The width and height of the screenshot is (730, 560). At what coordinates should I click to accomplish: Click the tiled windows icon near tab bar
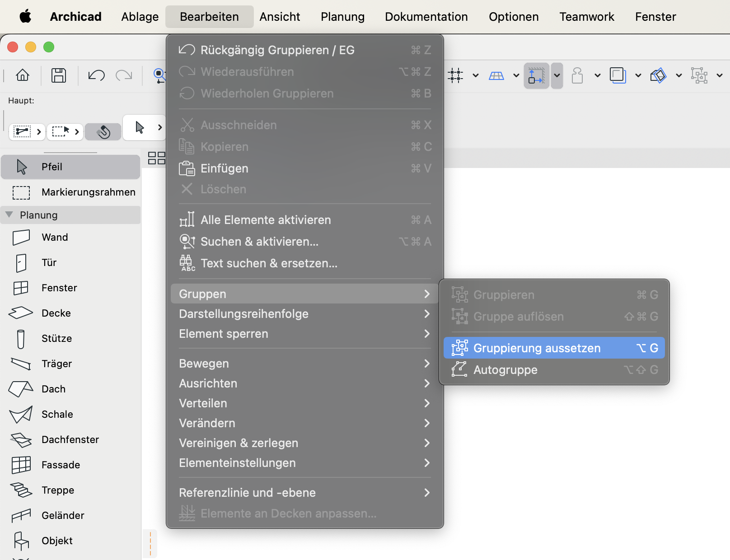pyautogui.click(x=157, y=158)
